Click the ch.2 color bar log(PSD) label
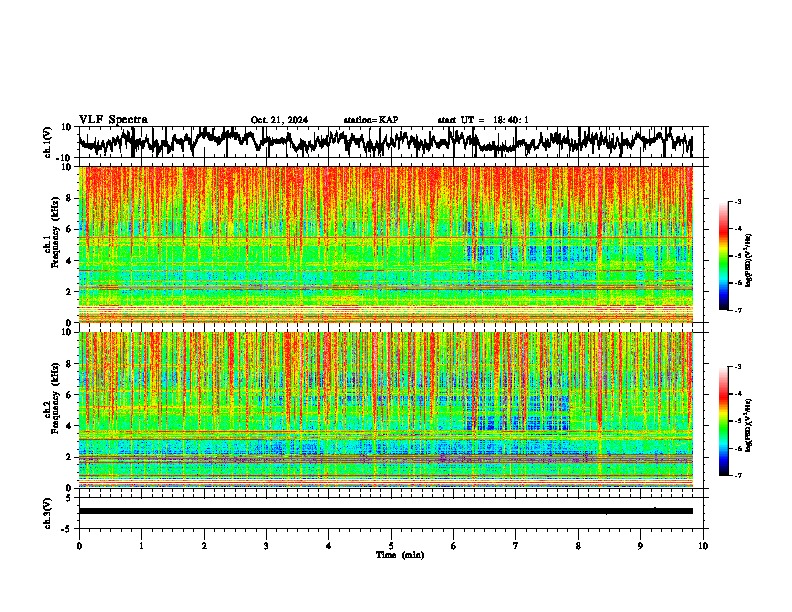The height and width of the screenshot is (612, 792). [x=749, y=425]
